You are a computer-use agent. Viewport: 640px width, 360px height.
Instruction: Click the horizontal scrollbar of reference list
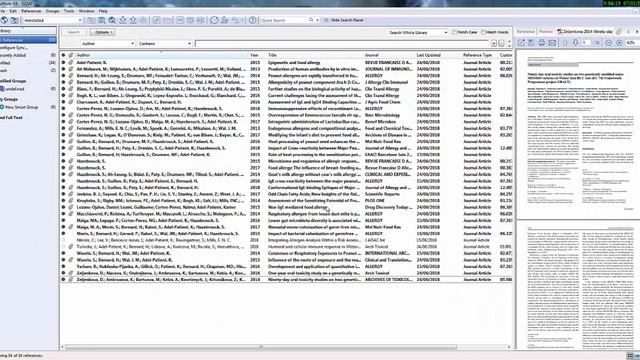tap(261, 347)
